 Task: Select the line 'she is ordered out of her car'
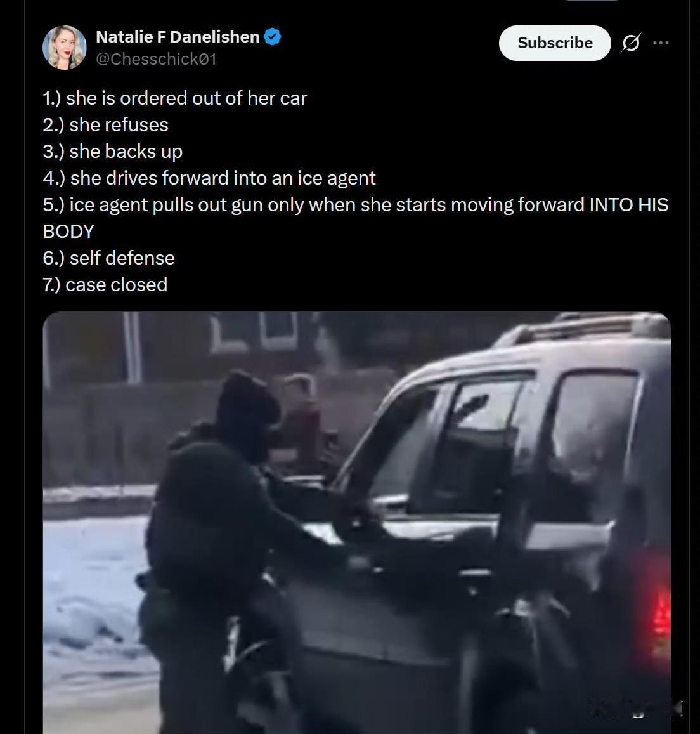pyautogui.click(x=186, y=98)
